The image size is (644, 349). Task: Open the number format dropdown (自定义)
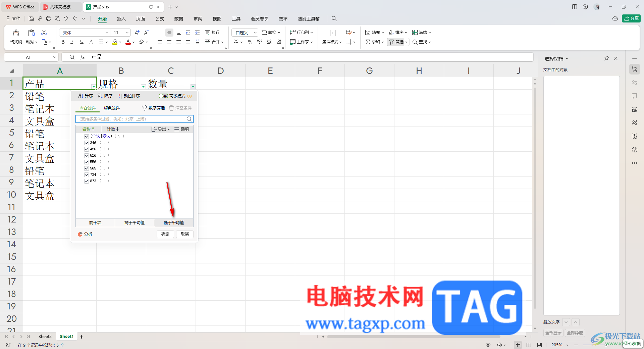click(x=255, y=33)
